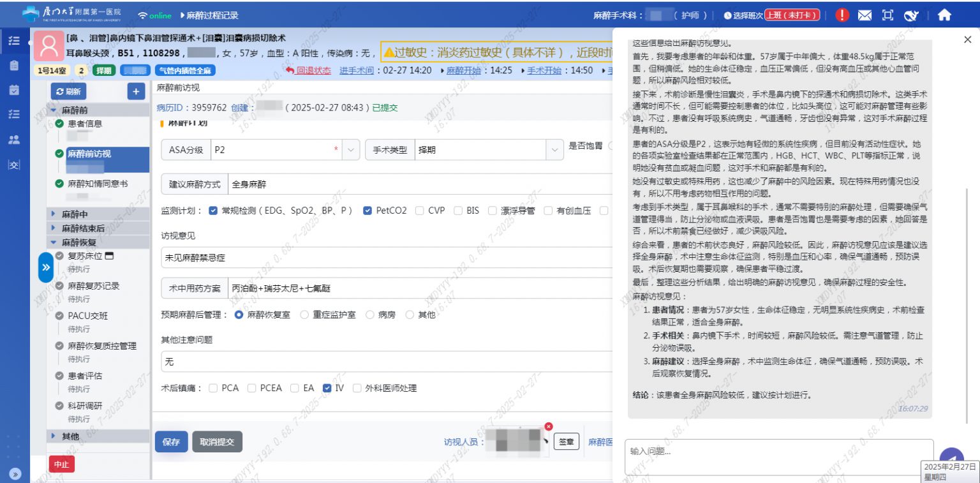Toggle fullscreen with the frame icon
The image size is (980, 483).
coord(887,15)
